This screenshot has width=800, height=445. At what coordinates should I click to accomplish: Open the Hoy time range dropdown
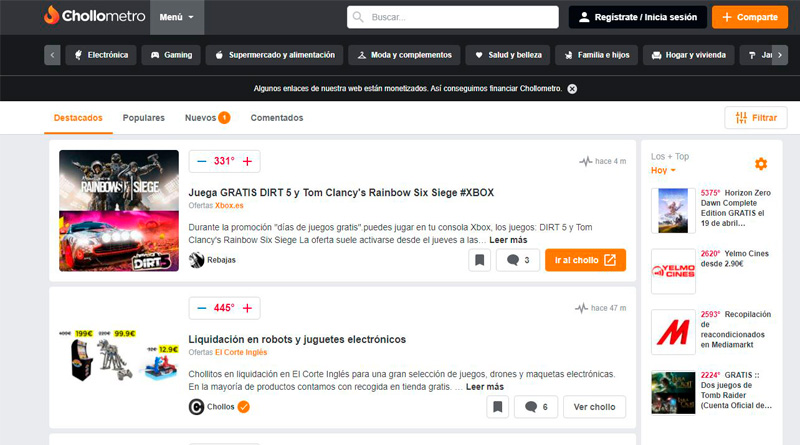click(663, 170)
